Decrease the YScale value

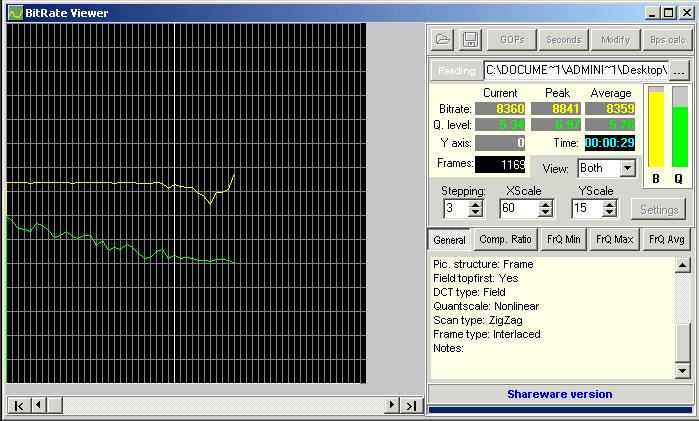click(610, 213)
